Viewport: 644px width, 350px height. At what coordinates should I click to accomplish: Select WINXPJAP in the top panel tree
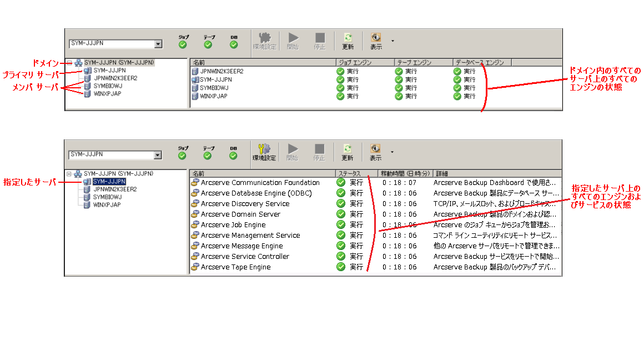click(x=107, y=94)
